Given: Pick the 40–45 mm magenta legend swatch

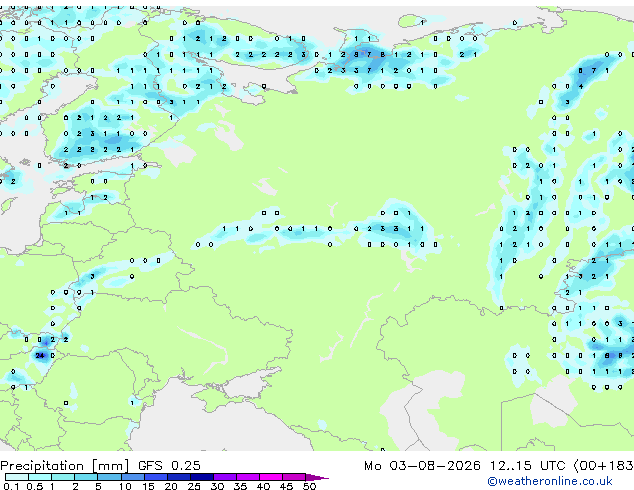Looking at the screenshot, I should click(x=271, y=477).
